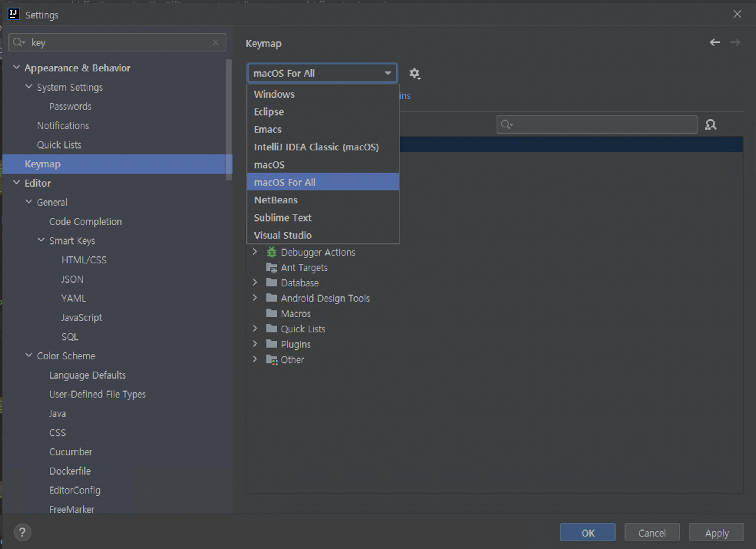
Task: Open the Code Completion settings page
Action: 85,222
